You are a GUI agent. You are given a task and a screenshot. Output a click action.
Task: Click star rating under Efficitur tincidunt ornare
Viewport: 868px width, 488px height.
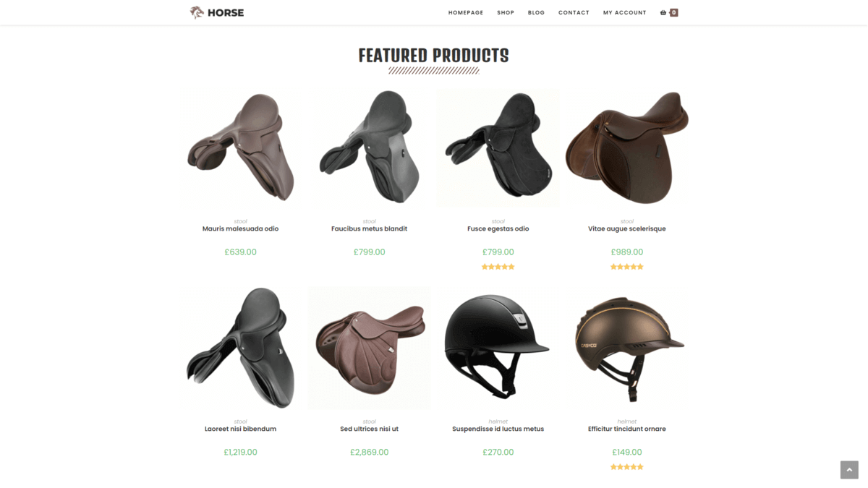627,467
